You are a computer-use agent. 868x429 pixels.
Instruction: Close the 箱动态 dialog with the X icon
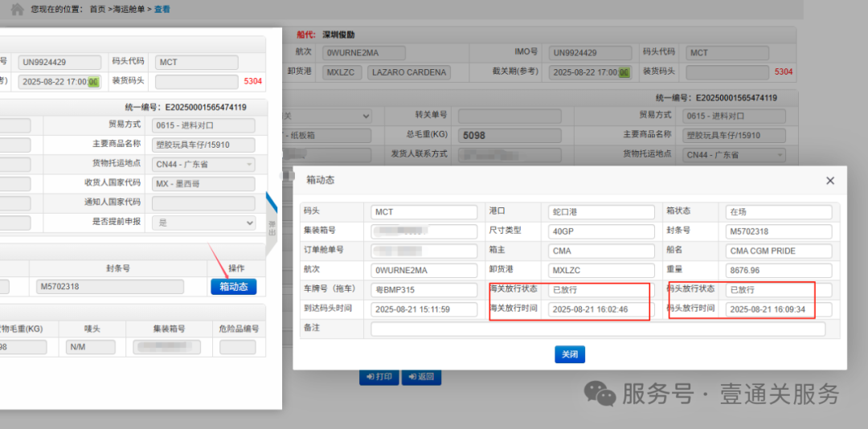coord(830,181)
